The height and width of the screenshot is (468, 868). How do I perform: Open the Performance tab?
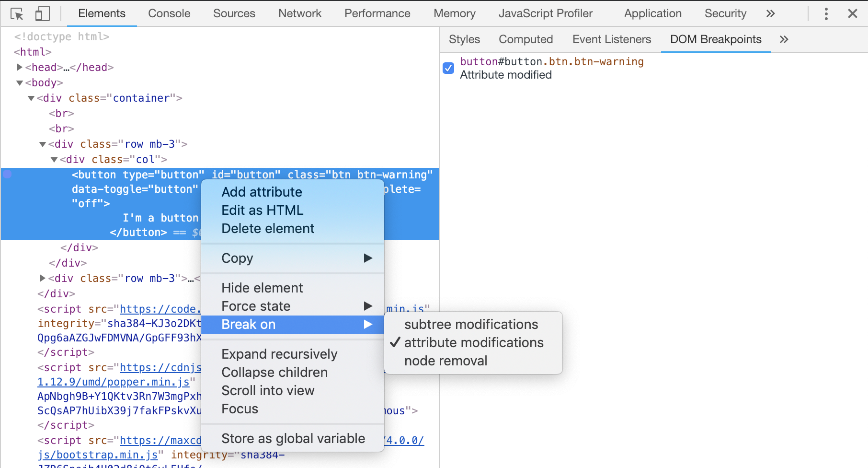377,13
